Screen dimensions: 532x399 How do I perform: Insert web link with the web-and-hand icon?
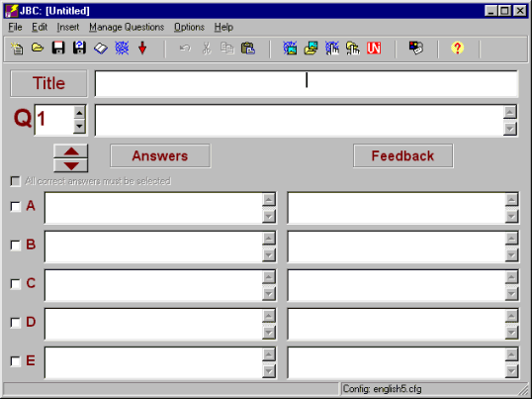332,49
